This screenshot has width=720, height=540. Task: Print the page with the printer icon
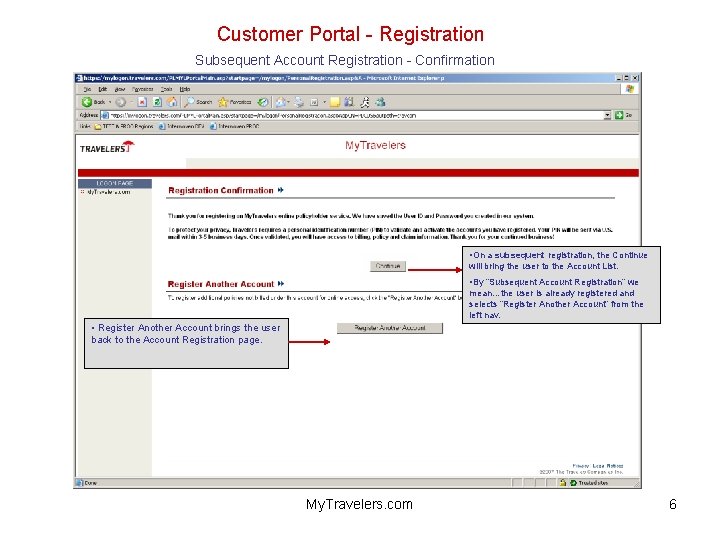tap(299, 102)
